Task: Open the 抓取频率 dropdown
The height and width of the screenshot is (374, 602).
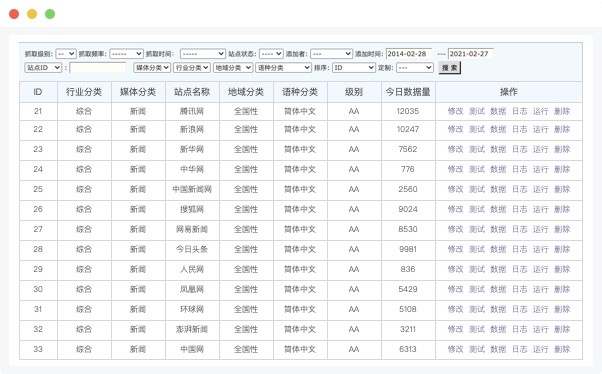Action: pyautogui.click(x=126, y=54)
